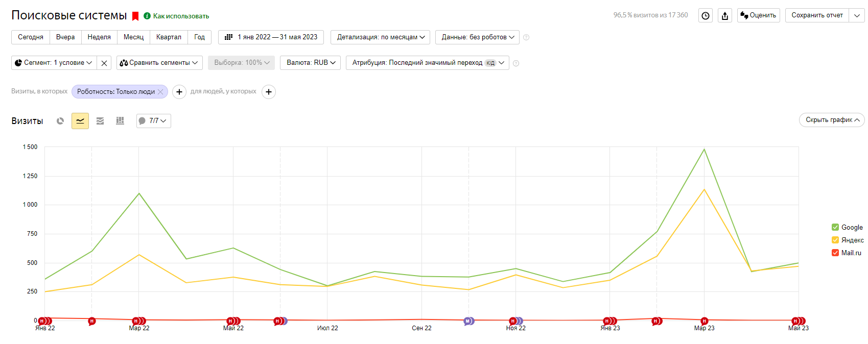This screenshot has width=868, height=344.
Task: Click the '96,5 % визитов из 17 360' text
Action: coord(650,15)
